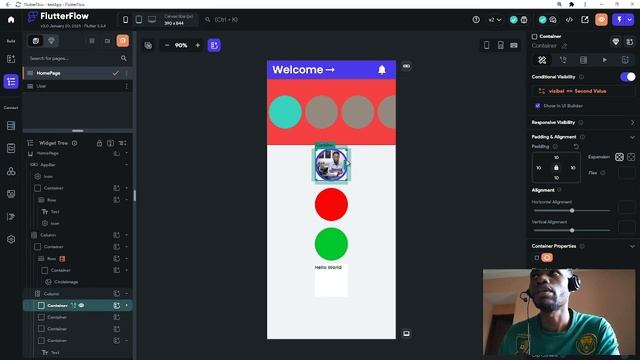Select the first Expansion option icon
Viewport: 640px width, 360px height.
619,157
